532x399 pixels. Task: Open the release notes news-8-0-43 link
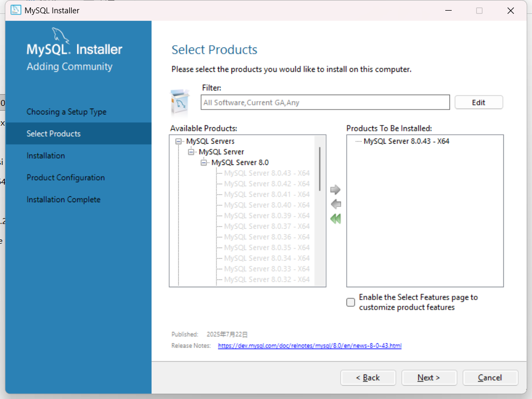click(310, 345)
